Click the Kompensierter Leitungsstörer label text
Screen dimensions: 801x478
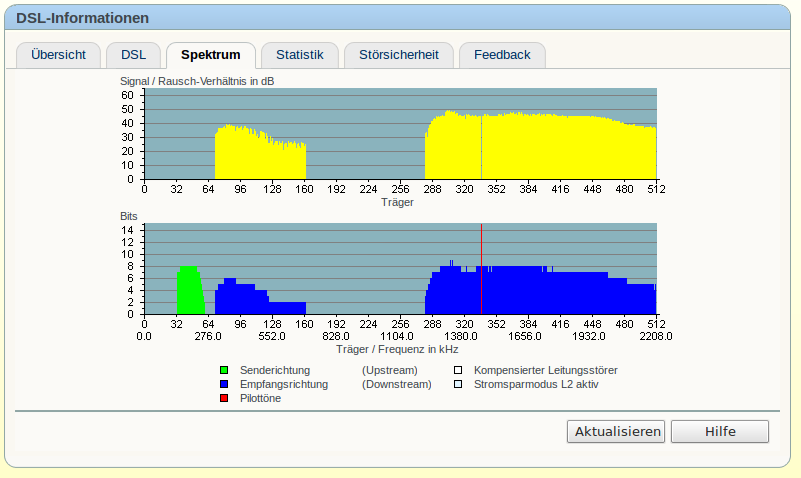(x=546, y=370)
